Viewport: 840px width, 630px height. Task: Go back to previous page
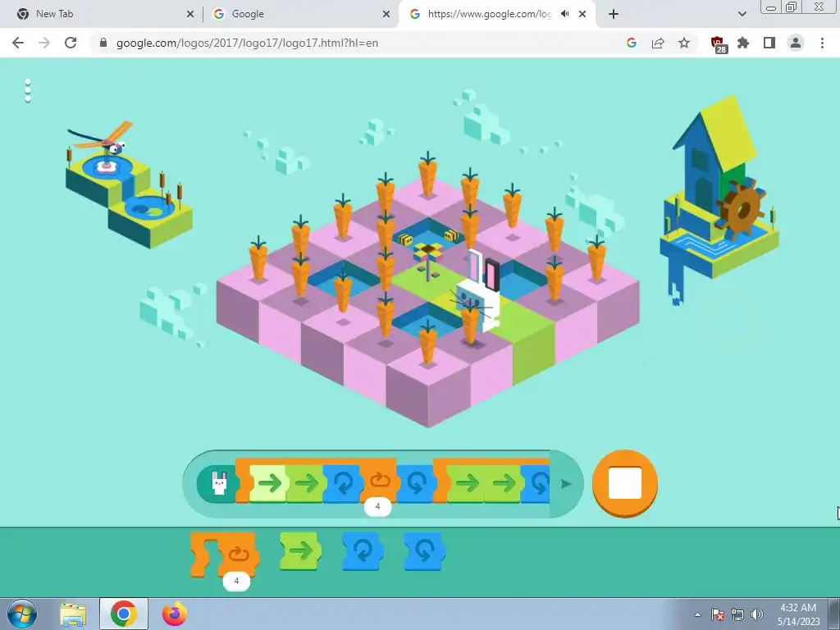[18, 43]
